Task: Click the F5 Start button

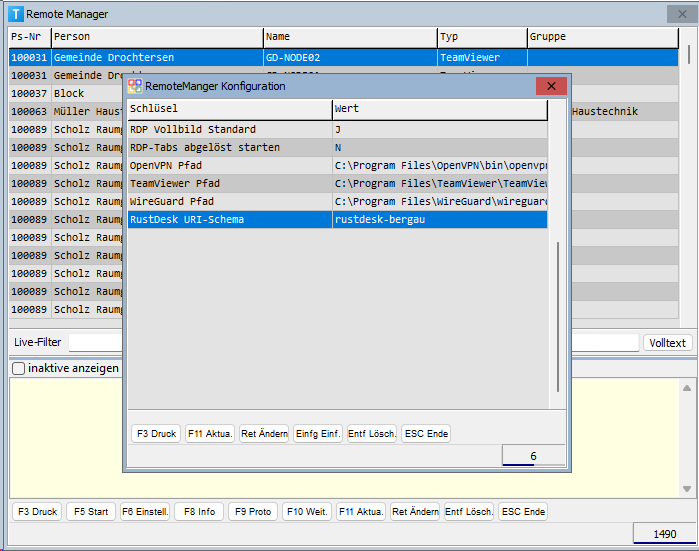Action: pos(91,512)
